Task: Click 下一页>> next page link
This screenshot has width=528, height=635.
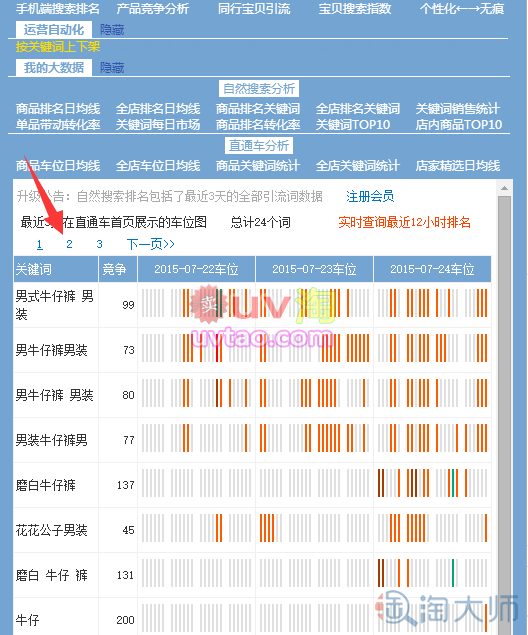Action: pyautogui.click(x=151, y=244)
